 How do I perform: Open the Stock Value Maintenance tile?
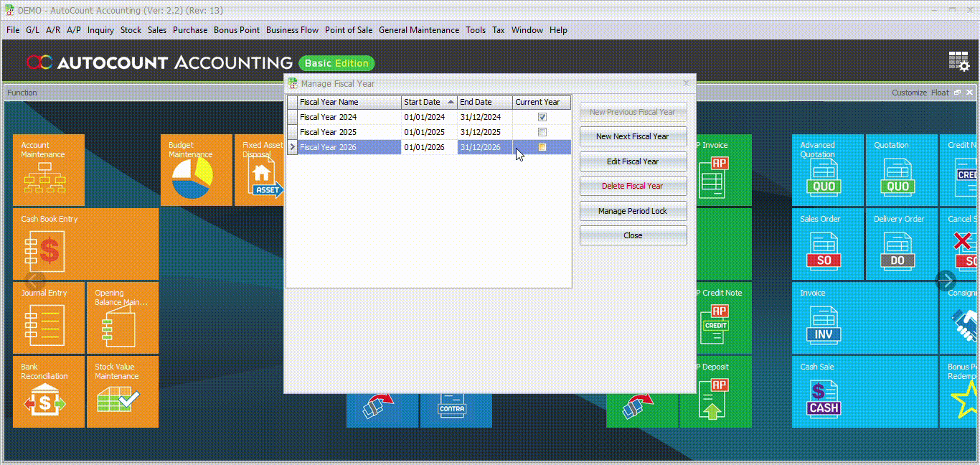point(122,392)
